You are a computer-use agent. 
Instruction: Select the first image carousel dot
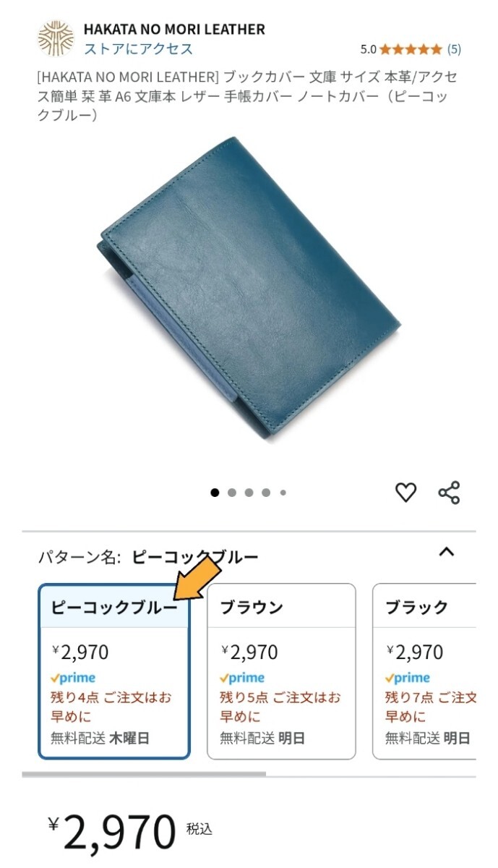215,493
